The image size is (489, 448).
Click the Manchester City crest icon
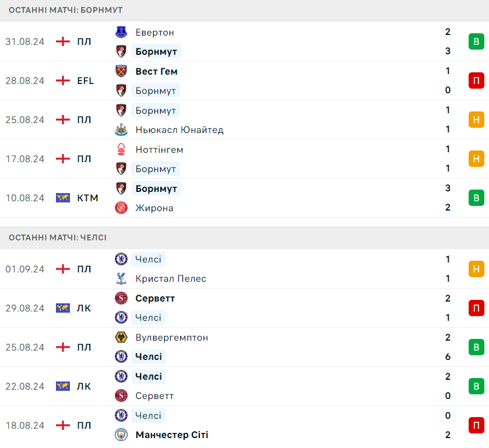pyautogui.click(x=121, y=435)
